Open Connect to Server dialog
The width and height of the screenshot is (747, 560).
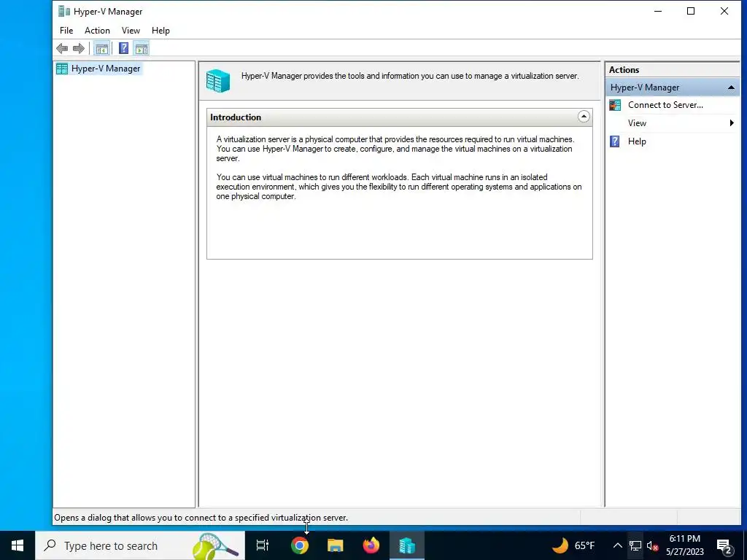(x=665, y=105)
